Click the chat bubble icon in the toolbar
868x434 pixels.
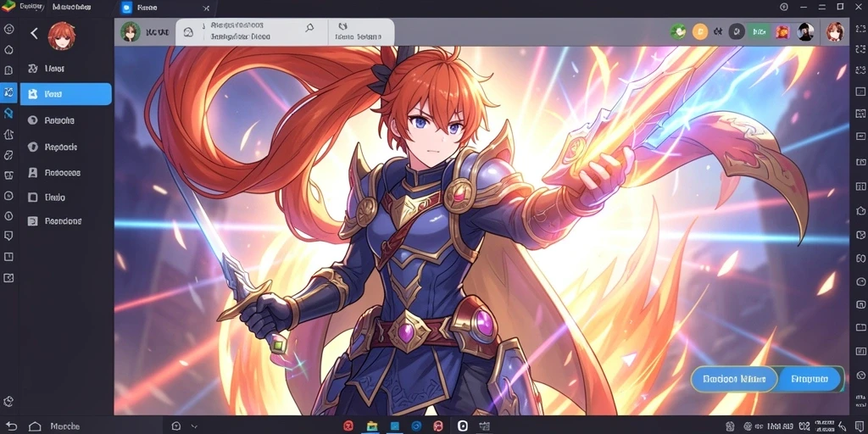[x=188, y=33]
